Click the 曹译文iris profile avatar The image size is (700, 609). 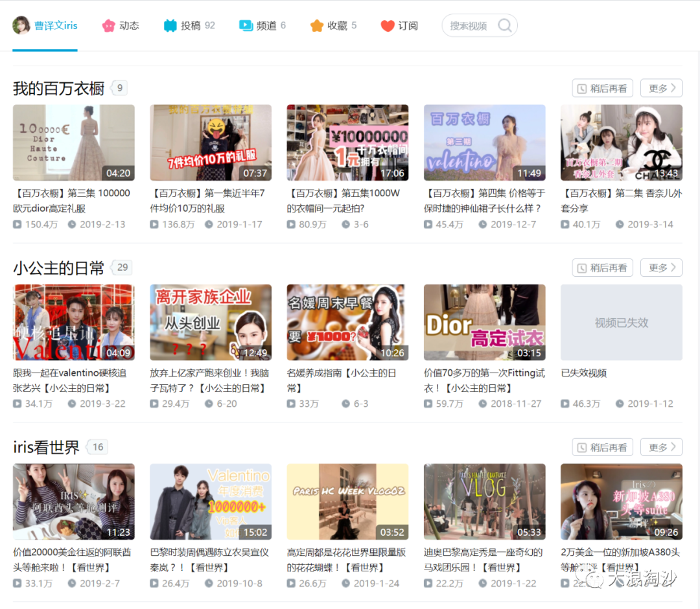click(21, 25)
